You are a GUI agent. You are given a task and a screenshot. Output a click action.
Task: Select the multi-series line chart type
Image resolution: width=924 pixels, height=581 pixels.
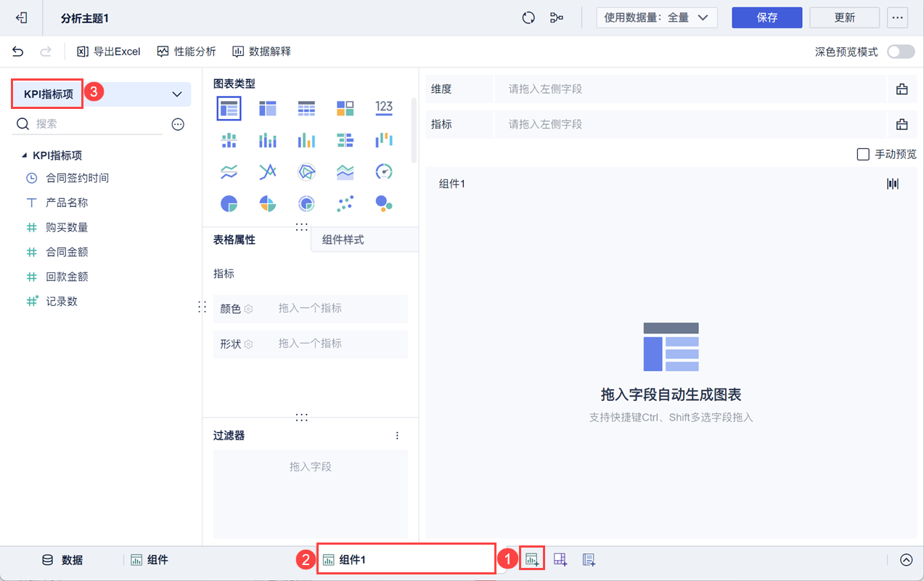(x=268, y=172)
